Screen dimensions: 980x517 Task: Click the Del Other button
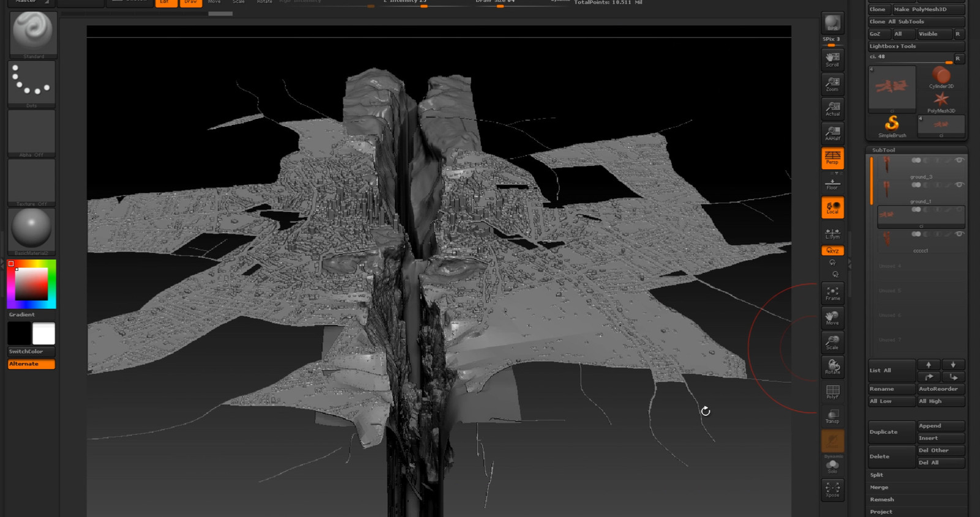click(x=941, y=450)
